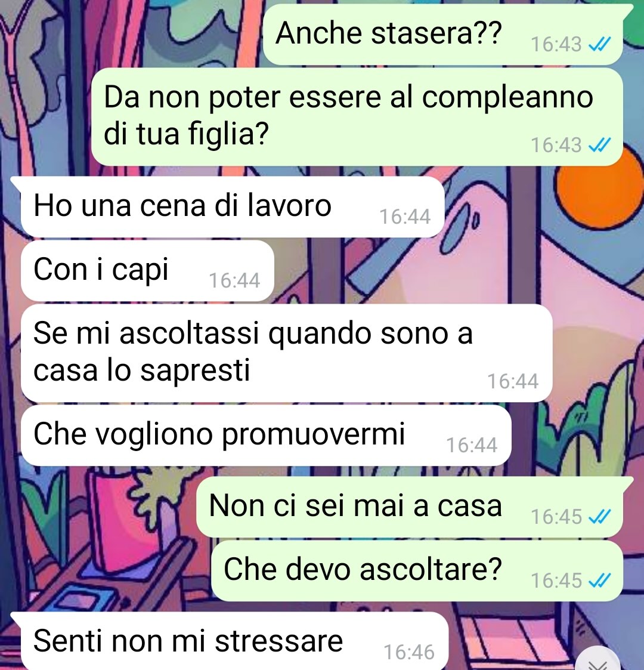Select the 'Non ci sei mai a casa' bubble
644x670 pixels.
(x=409, y=507)
